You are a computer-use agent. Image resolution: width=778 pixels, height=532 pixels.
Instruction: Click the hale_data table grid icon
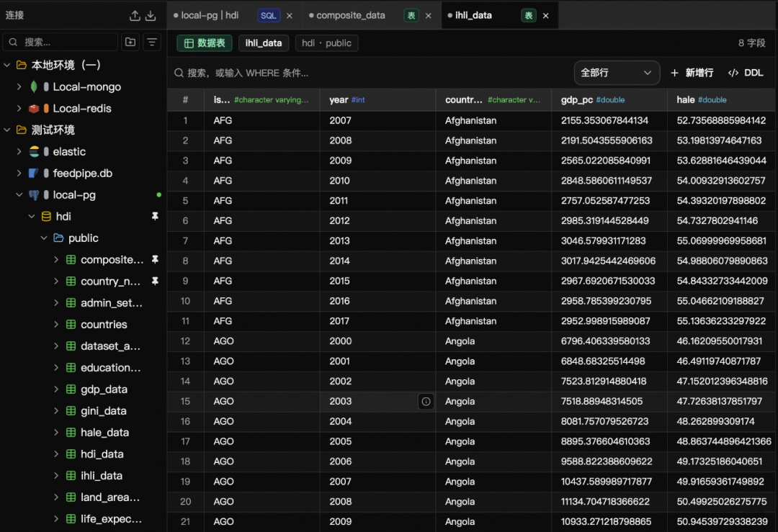pos(71,433)
